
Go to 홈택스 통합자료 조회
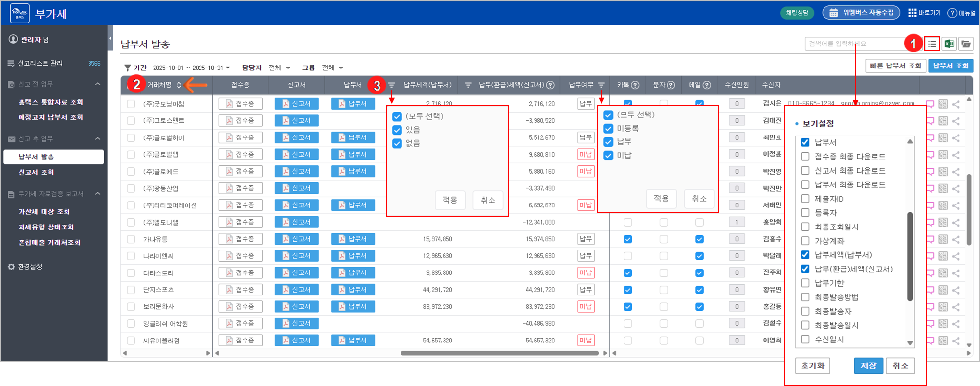51,102
